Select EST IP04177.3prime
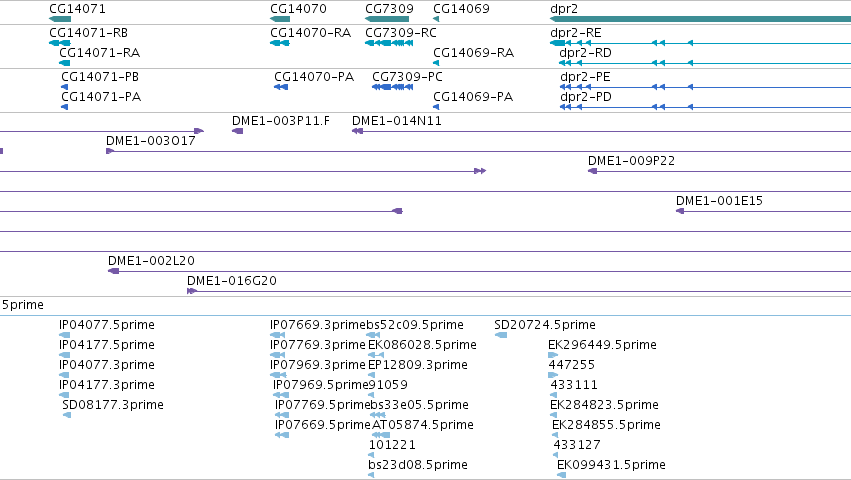The width and height of the screenshot is (851, 480). point(106,385)
